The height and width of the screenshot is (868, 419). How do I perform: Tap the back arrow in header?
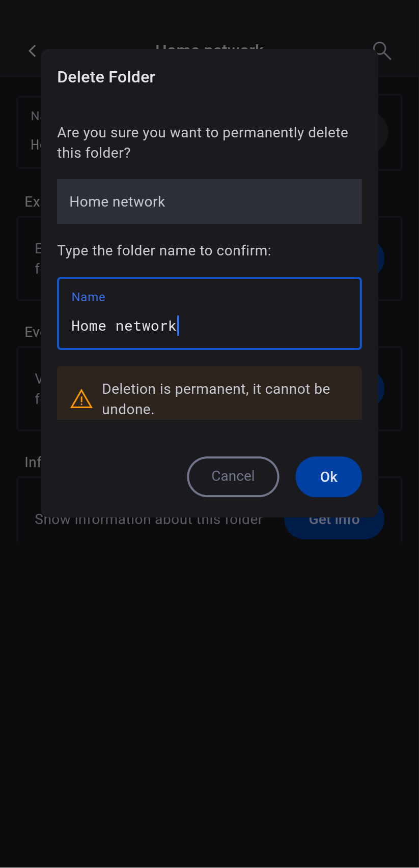[33, 51]
